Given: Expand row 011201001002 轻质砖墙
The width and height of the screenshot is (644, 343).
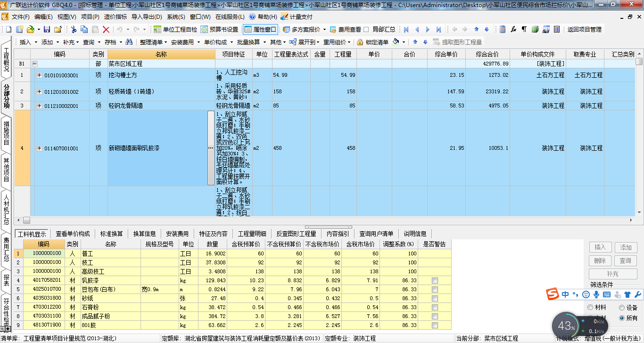Looking at the screenshot, I should 39,91.
